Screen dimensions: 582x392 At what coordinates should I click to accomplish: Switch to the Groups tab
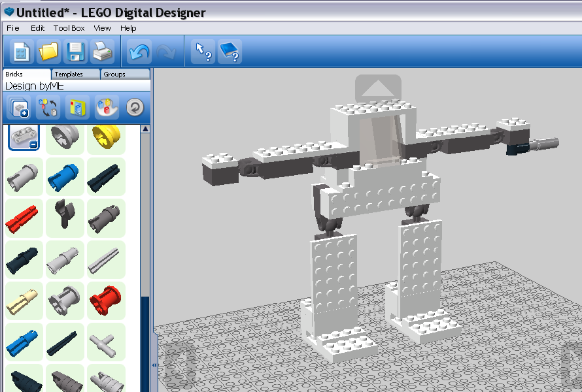tap(125, 74)
